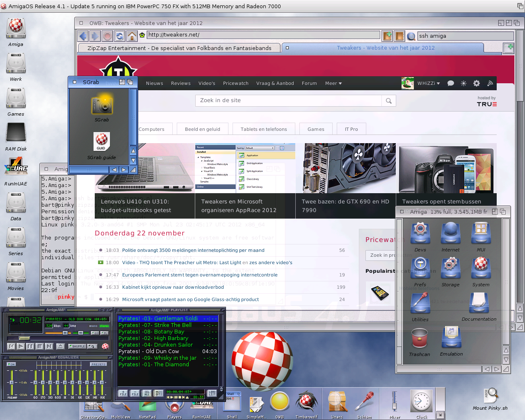
Task: Open Internet drawer in Amiga window
Action: [x=450, y=233]
